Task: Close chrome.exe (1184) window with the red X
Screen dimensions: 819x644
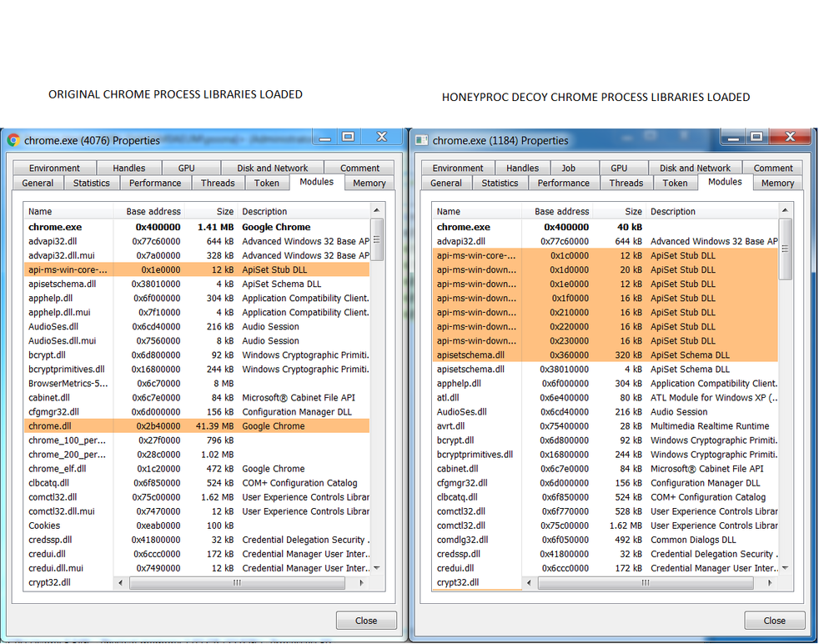Action: 790,137
